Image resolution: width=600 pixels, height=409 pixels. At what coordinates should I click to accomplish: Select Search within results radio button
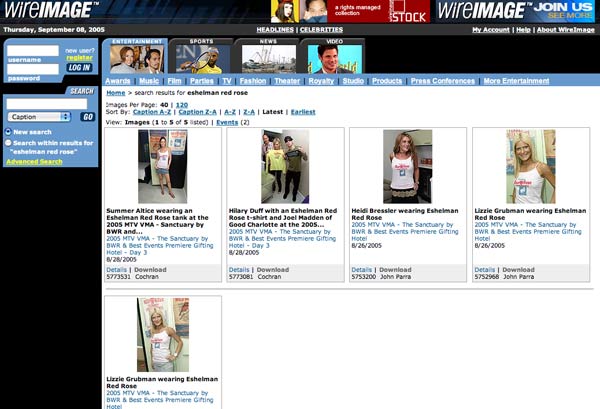(x=8, y=143)
